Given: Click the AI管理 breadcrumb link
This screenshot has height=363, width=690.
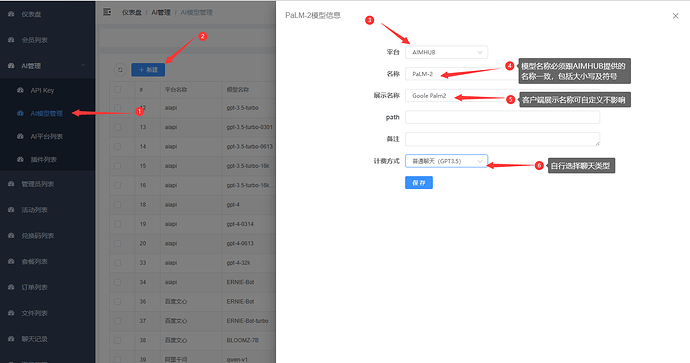Looking at the screenshot, I should 161,12.
